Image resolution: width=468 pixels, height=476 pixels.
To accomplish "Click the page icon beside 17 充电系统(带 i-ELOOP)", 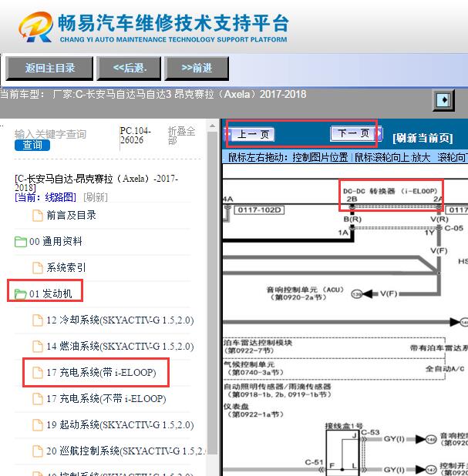I will (x=38, y=373).
